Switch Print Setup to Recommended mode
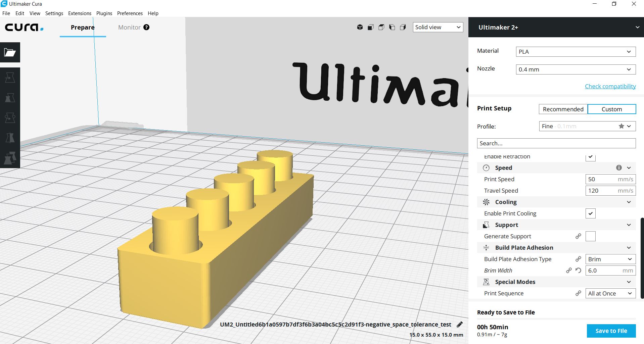The image size is (644, 344). [x=563, y=109]
